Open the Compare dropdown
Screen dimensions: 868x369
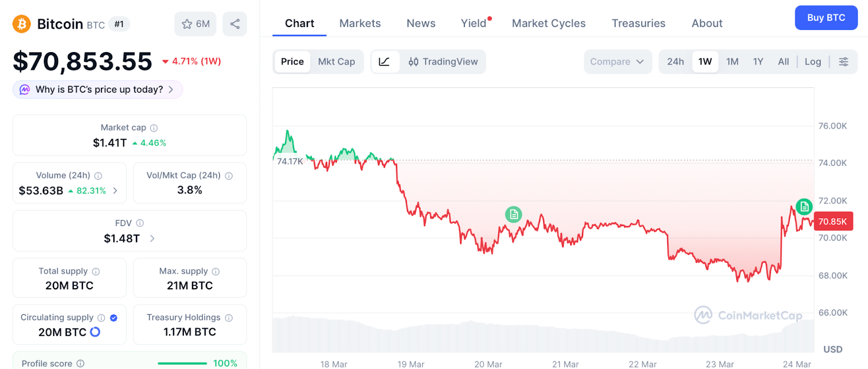pyautogui.click(x=617, y=62)
